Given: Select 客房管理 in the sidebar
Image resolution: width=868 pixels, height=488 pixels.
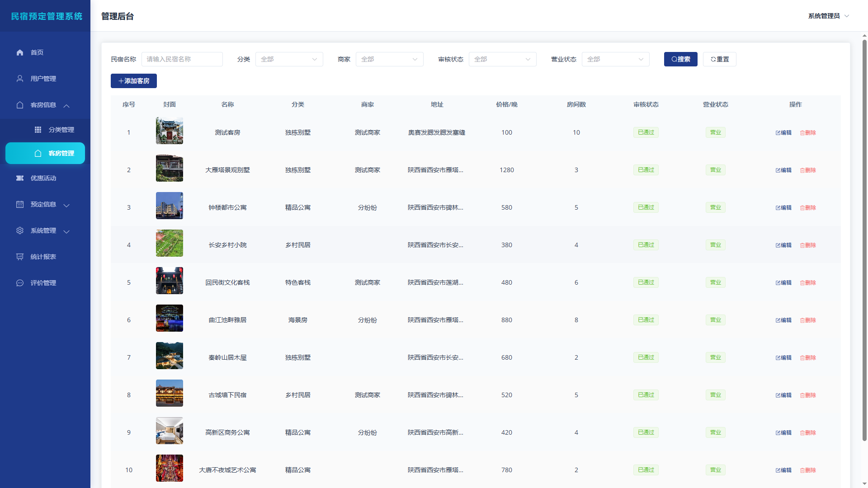Looking at the screenshot, I should [45, 153].
